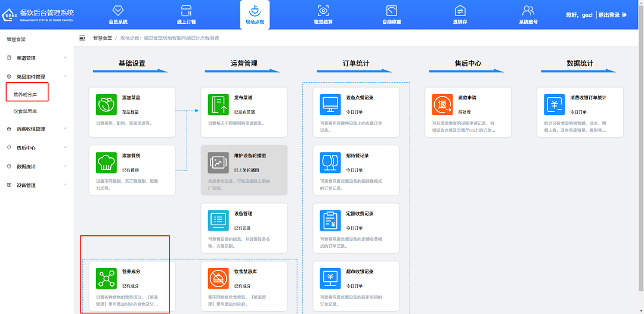
Task: Click the 智慧食堂 breadcrumb link
Action: [x=102, y=38]
